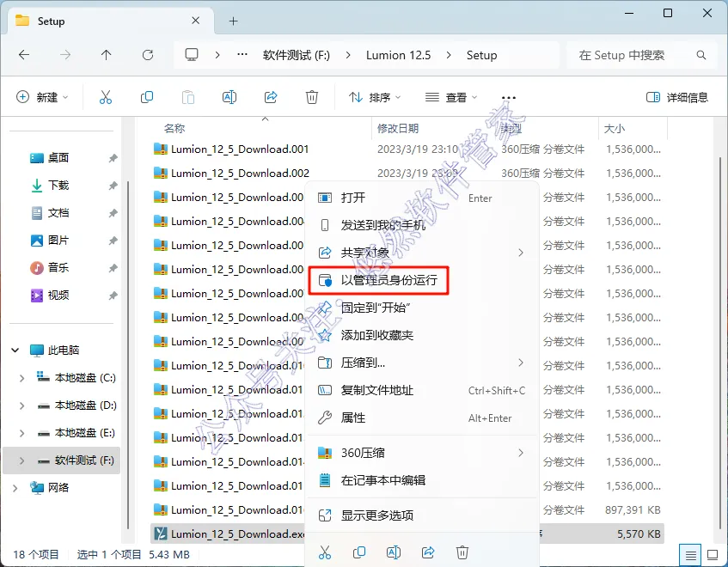Screen dimensions: 728x567
Task: Choose 在记事本中编辑
Action: pyautogui.click(x=423, y=479)
